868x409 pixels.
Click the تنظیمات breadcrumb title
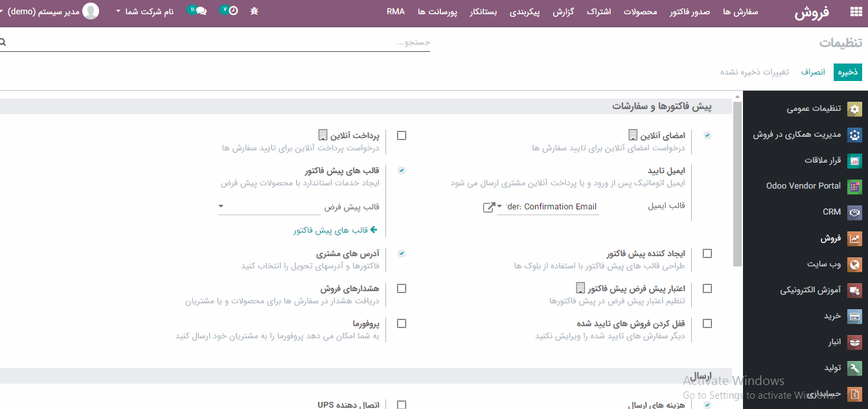point(841,43)
